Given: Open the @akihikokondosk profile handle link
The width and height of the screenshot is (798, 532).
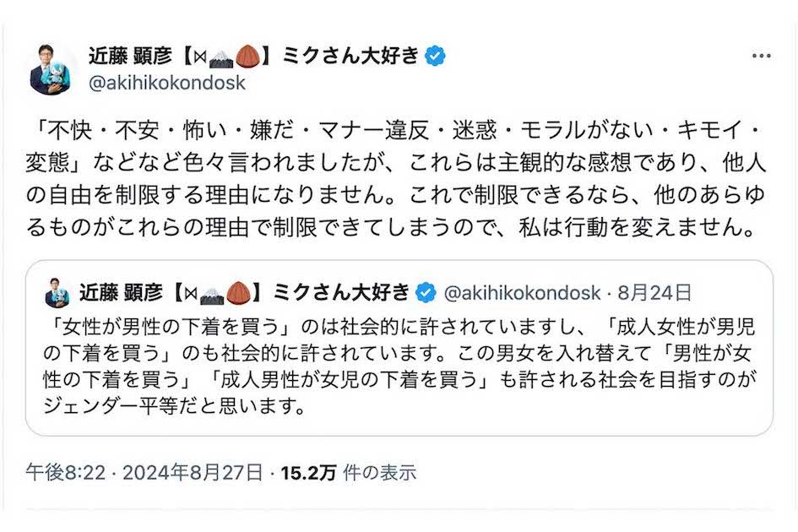Looking at the screenshot, I should [166, 83].
